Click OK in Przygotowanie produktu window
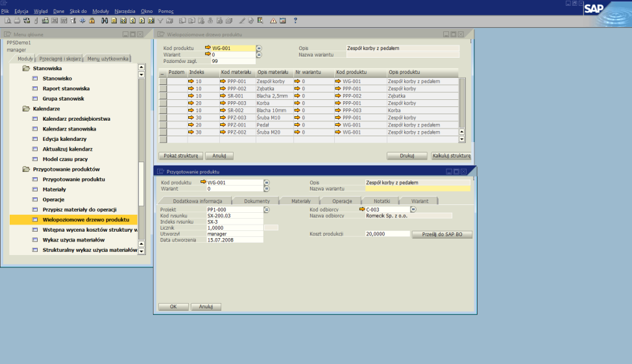Image resolution: width=632 pixels, height=364 pixels. click(x=173, y=307)
